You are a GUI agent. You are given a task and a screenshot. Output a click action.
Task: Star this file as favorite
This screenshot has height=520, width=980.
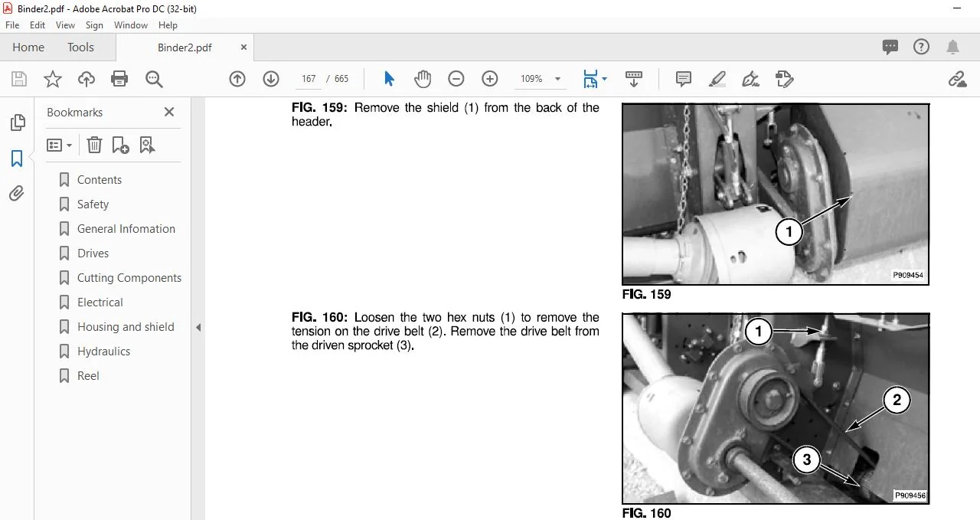tap(53, 79)
